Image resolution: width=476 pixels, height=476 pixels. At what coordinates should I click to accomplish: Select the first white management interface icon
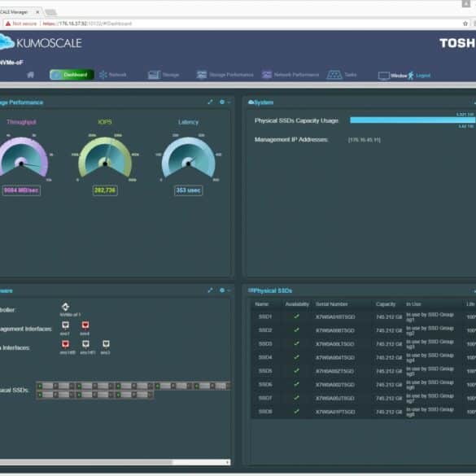tap(65, 325)
